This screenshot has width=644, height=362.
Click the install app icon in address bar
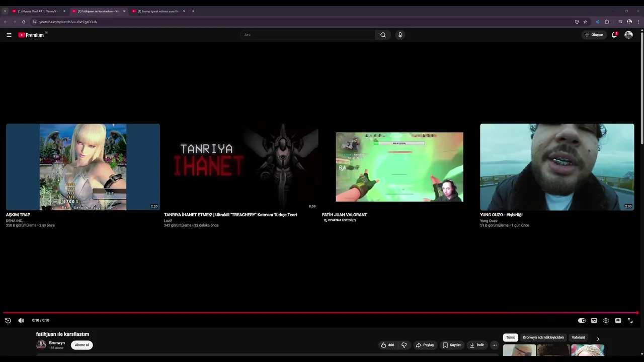click(577, 22)
